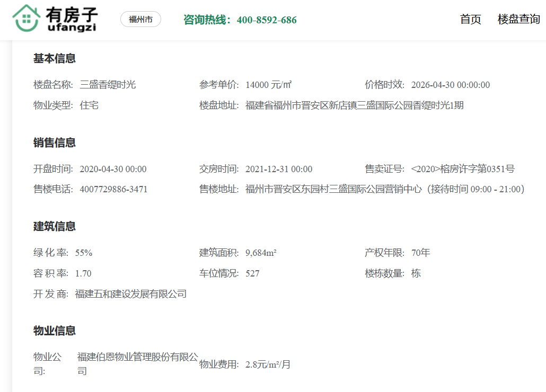Screen dimensions: 546x392
Task: Go to the 首页 menu item
Action: coord(470,20)
